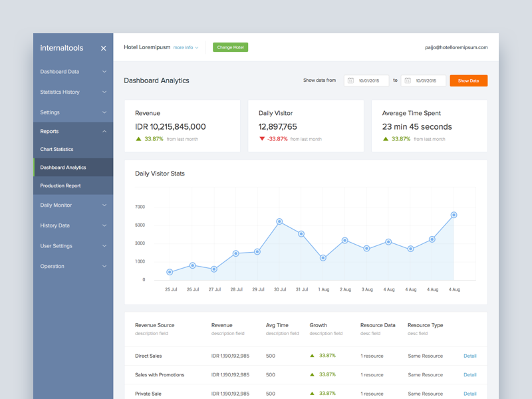Viewport: 532px width, 399px height.
Task: Close the internaltools sidebar with X icon
Action: click(104, 48)
